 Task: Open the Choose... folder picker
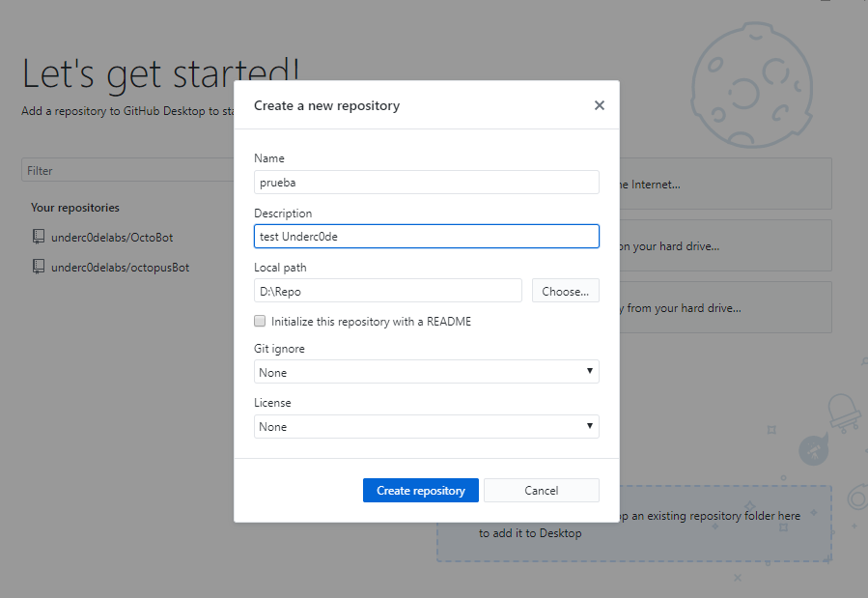click(x=565, y=291)
